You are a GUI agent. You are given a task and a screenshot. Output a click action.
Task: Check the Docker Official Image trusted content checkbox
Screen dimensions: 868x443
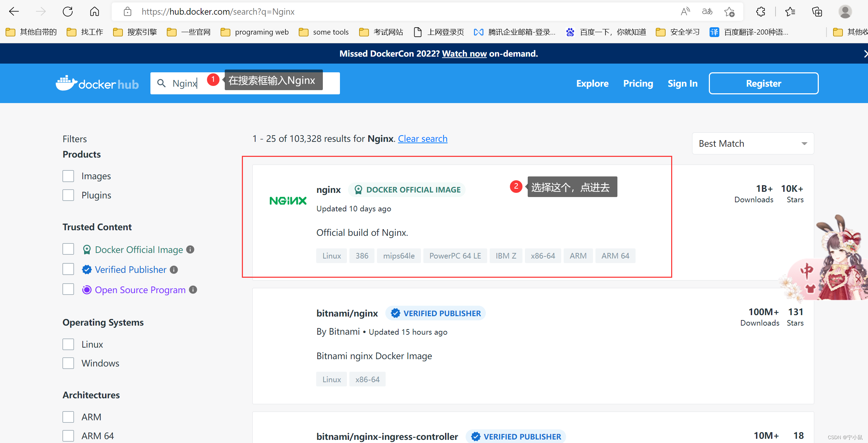click(x=68, y=249)
